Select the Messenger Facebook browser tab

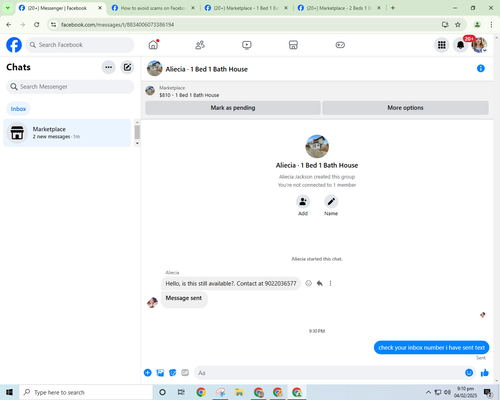61,8
